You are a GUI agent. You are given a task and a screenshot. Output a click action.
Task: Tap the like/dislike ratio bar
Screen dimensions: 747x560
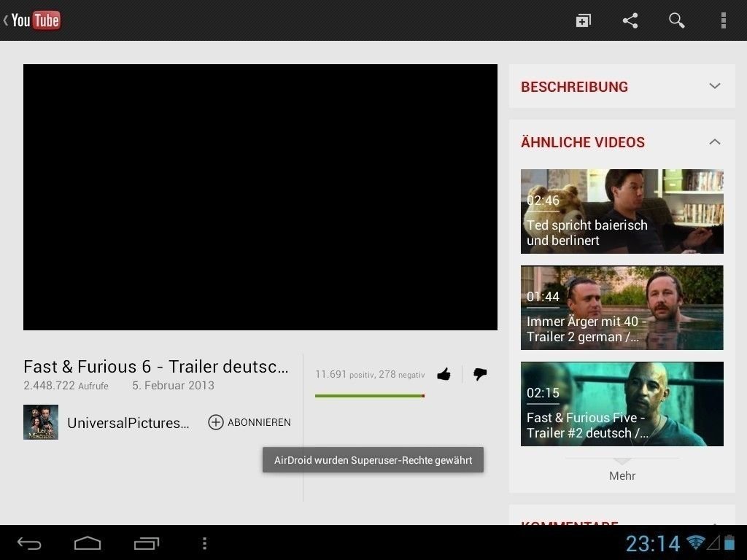pyautogui.click(x=370, y=396)
